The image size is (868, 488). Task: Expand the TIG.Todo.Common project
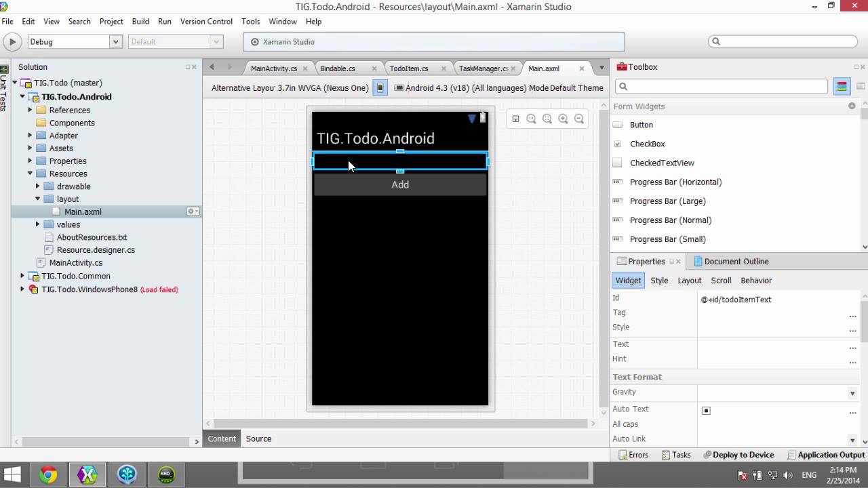coord(22,276)
